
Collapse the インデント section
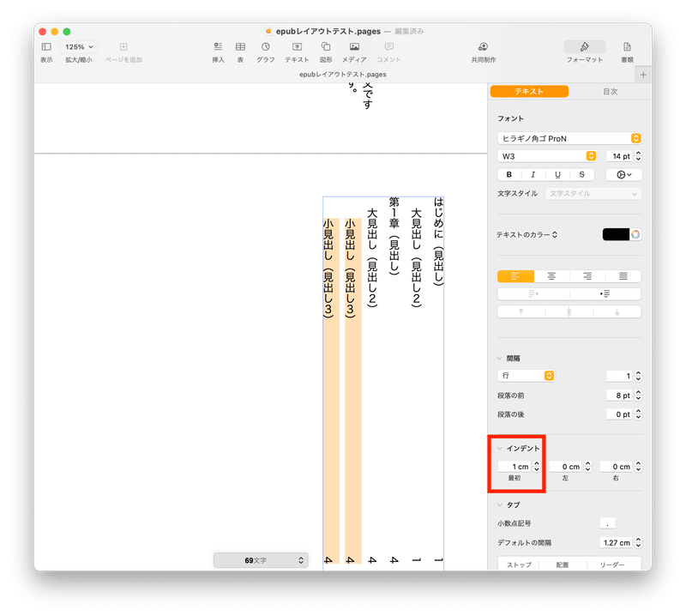(x=500, y=449)
